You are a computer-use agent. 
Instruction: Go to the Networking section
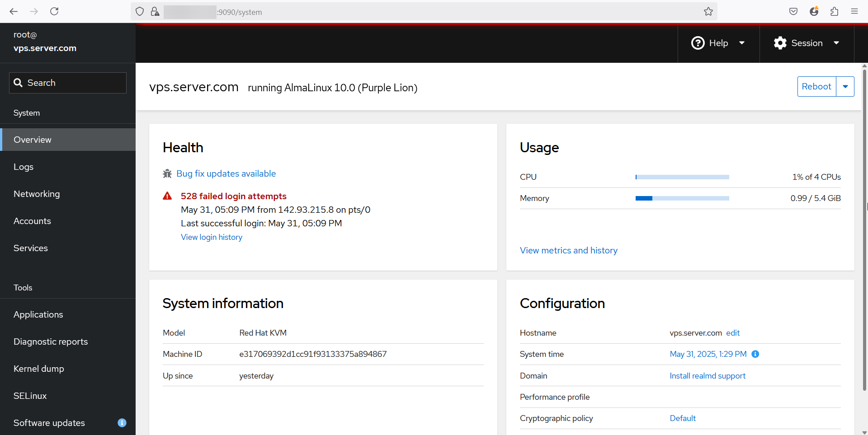[68, 194]
